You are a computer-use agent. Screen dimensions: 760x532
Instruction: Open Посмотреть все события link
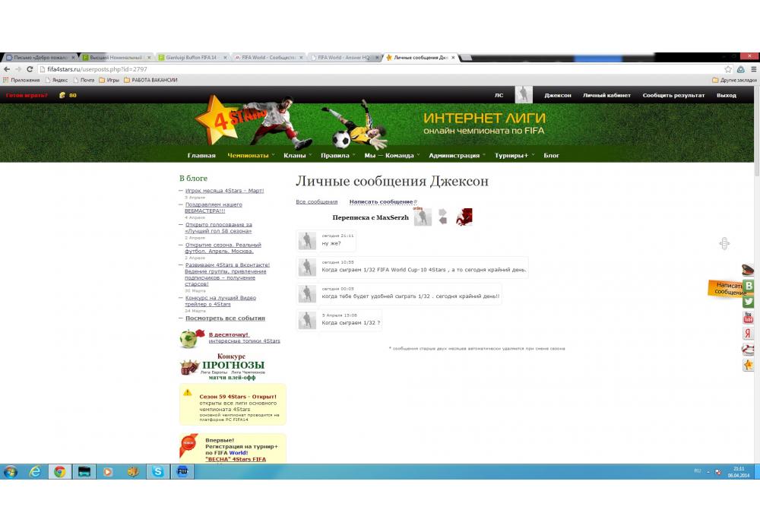pos(225,318)
